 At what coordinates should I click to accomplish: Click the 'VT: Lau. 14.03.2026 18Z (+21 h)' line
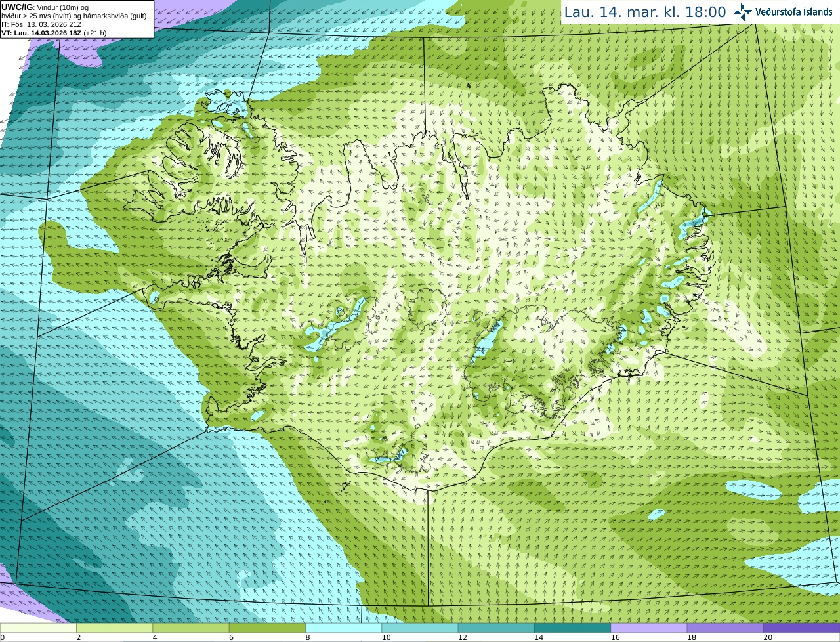click(54, 33)
